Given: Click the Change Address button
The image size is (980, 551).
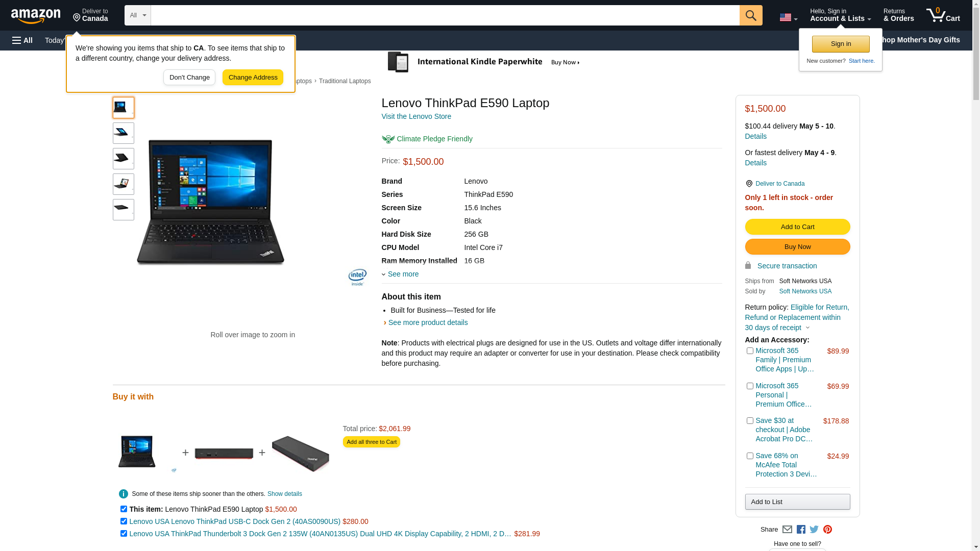Looking at the screenshot, I should pyautogui.click(x=253, y=78).
